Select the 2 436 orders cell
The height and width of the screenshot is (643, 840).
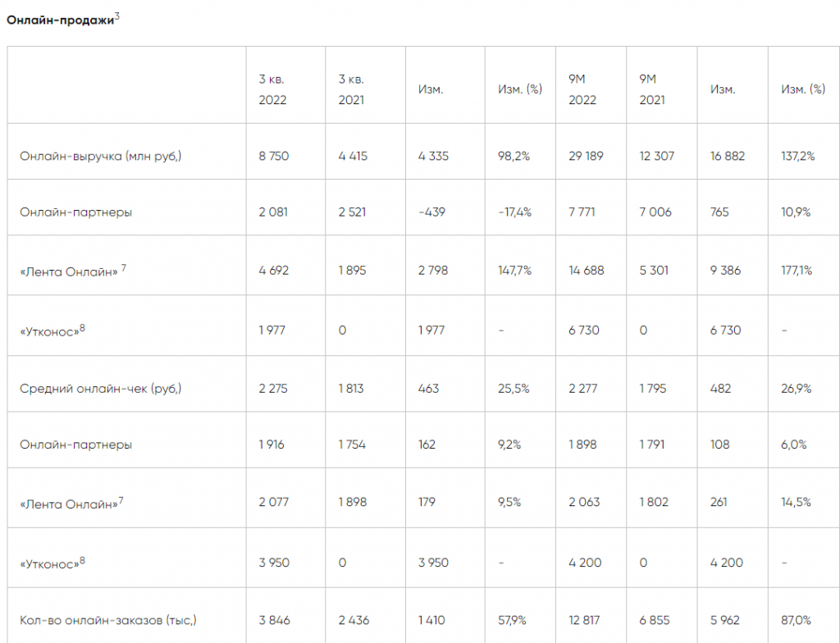click(x=354, y=621)
